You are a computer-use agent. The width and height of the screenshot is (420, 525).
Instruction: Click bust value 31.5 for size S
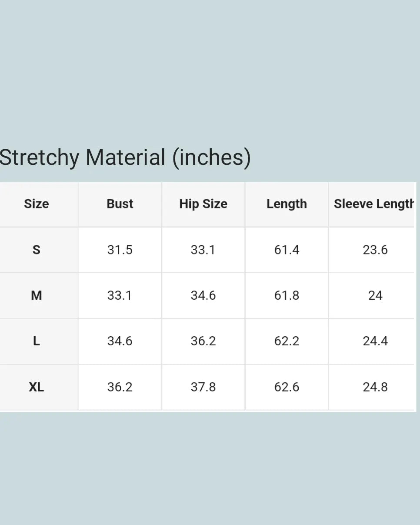(x=120, y=250)
